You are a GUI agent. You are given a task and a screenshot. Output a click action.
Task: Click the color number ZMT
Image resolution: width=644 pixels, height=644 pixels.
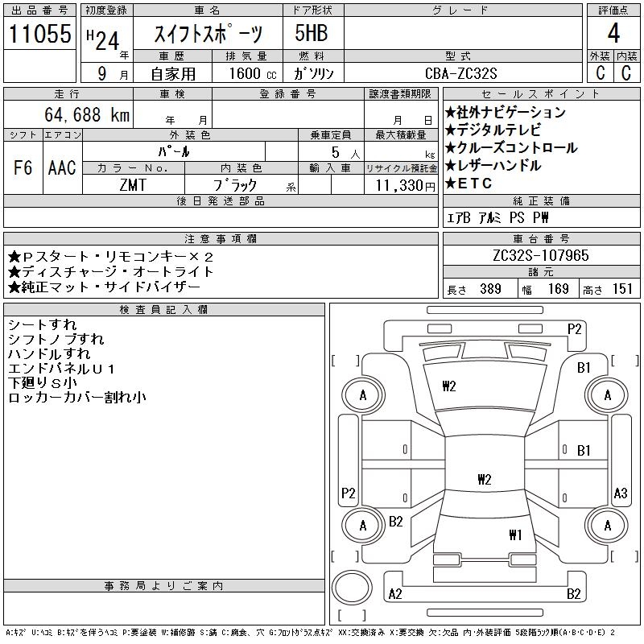[x=134, y=185]
